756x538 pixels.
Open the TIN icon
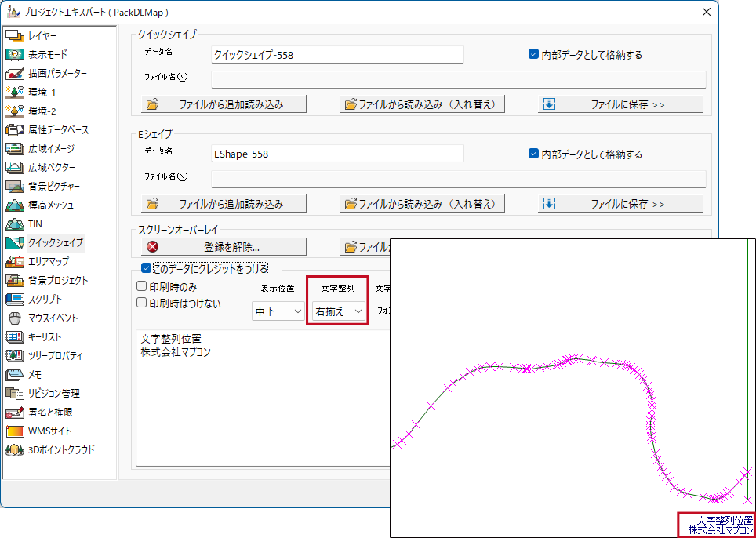[14, 224]
